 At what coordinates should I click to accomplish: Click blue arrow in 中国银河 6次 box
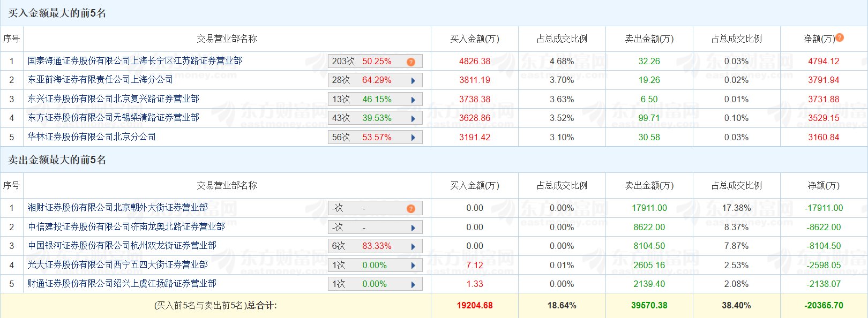point(413,247)
